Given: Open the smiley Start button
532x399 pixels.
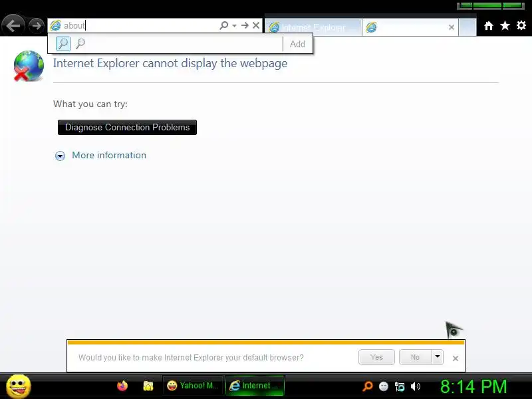Looking at the screenshot, I should coord(19,386).
